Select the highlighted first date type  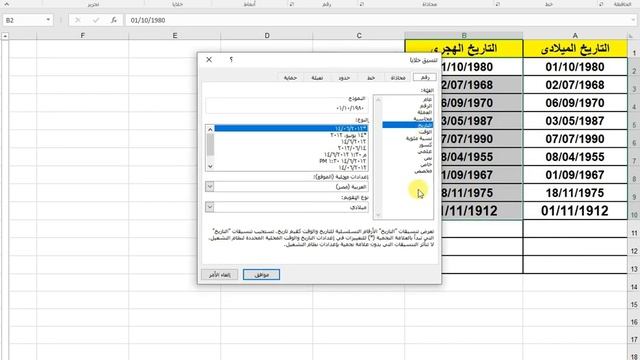[x=291, y=128]
